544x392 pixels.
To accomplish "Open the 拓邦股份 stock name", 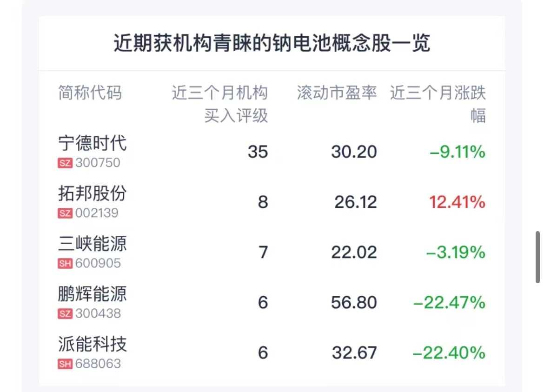I will click(92, 193).
